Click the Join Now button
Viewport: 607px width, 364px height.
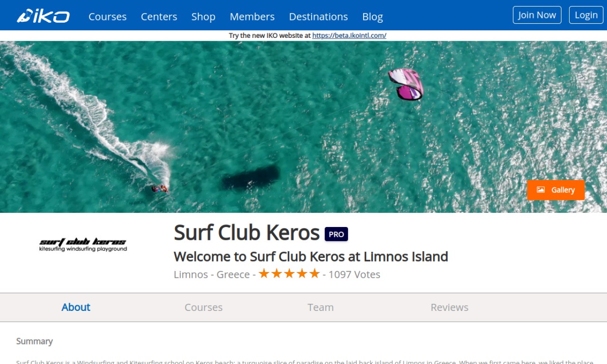tap(537, 15)
